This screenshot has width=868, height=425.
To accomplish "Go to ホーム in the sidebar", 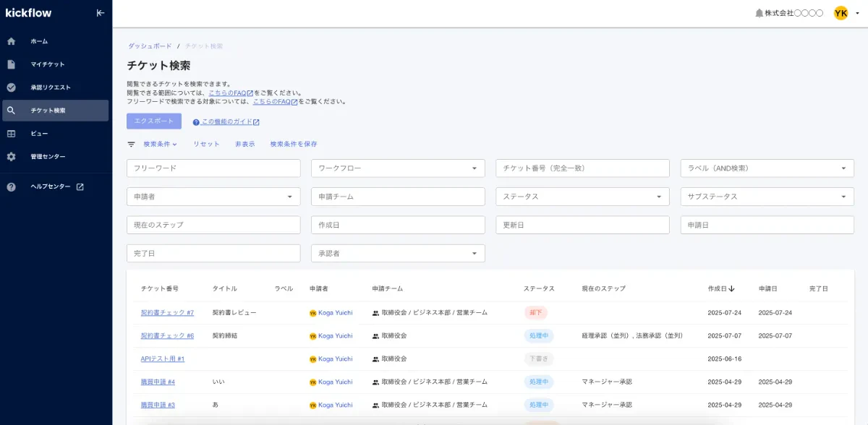I will 39,41.
